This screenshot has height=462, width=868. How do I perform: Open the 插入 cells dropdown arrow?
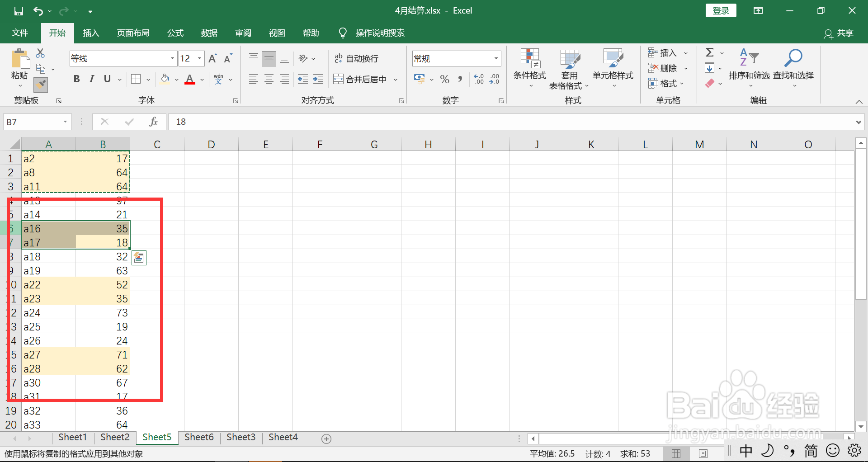pos(686,53)
